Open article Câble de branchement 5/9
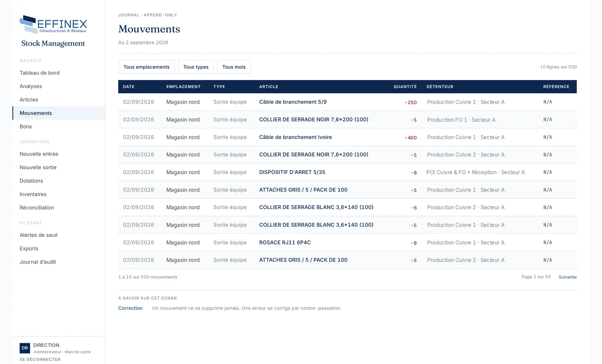602x364 pixels. (x=293, y=102)
